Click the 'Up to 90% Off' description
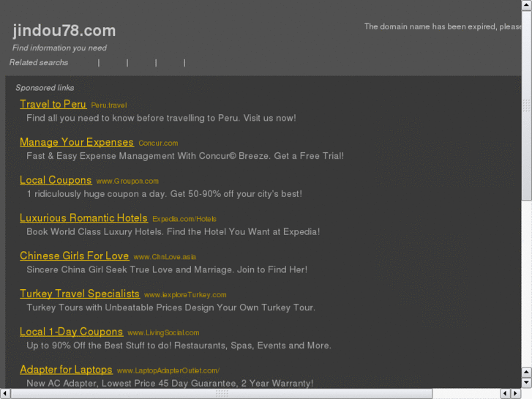 click(179, 346)
